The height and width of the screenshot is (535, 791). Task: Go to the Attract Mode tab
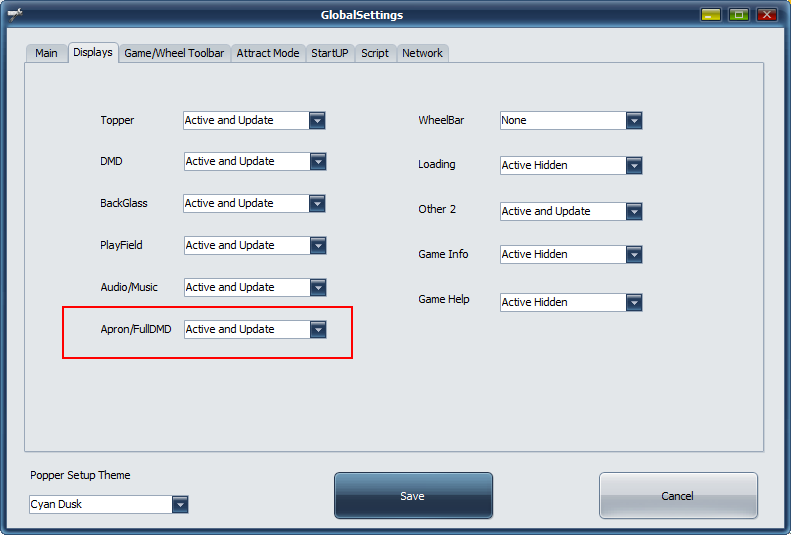(268, 53)
